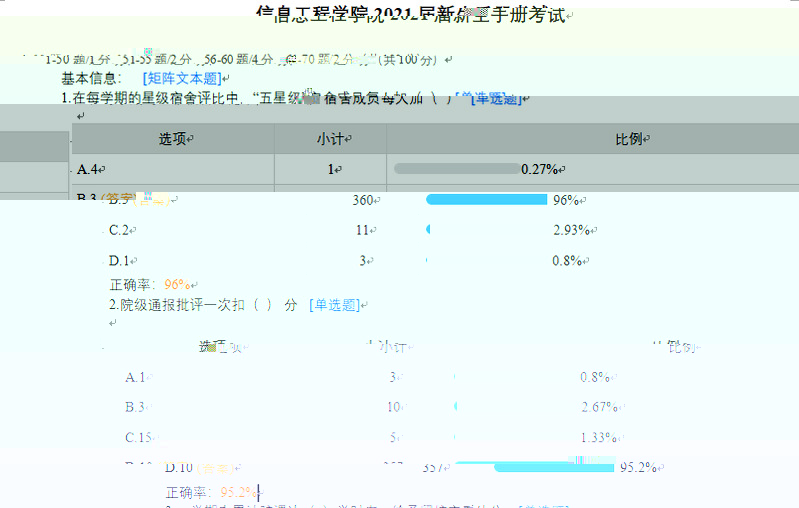This screenshot has width=799, height=508.
Task: Select the A.4 option cell
Action: pyautogui.click(x=90, y=170)
